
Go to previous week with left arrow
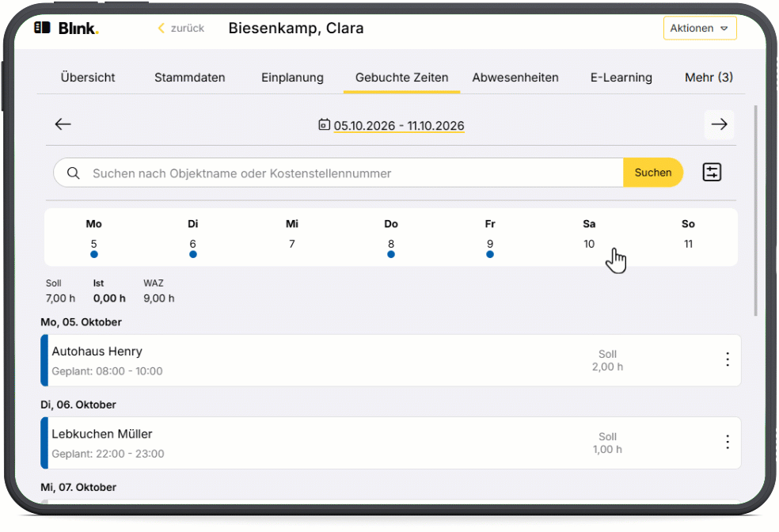point(63,124)
